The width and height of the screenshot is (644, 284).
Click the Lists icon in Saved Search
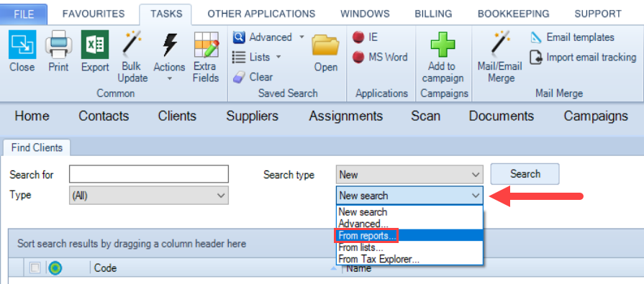[239, 57]
